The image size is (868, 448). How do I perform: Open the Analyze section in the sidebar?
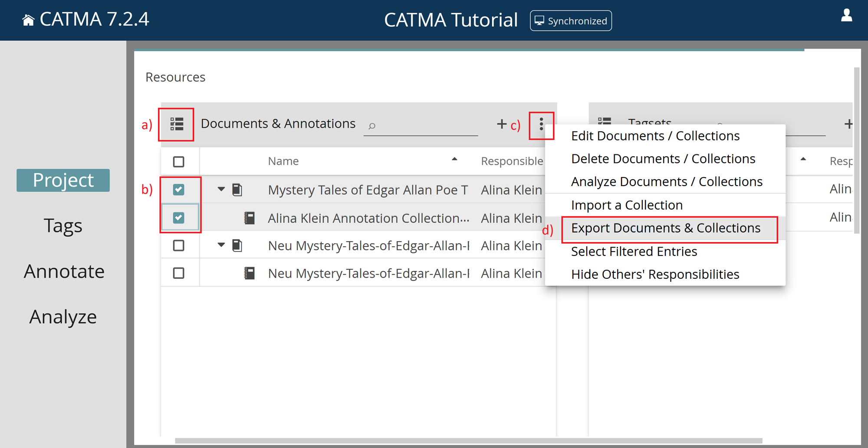pos(62,316)
